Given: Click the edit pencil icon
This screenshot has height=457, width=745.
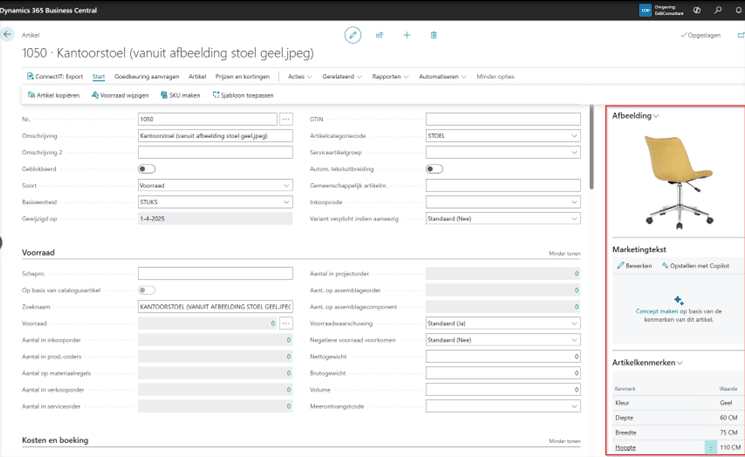Looking at the screenshot, I should pos(353,35).
